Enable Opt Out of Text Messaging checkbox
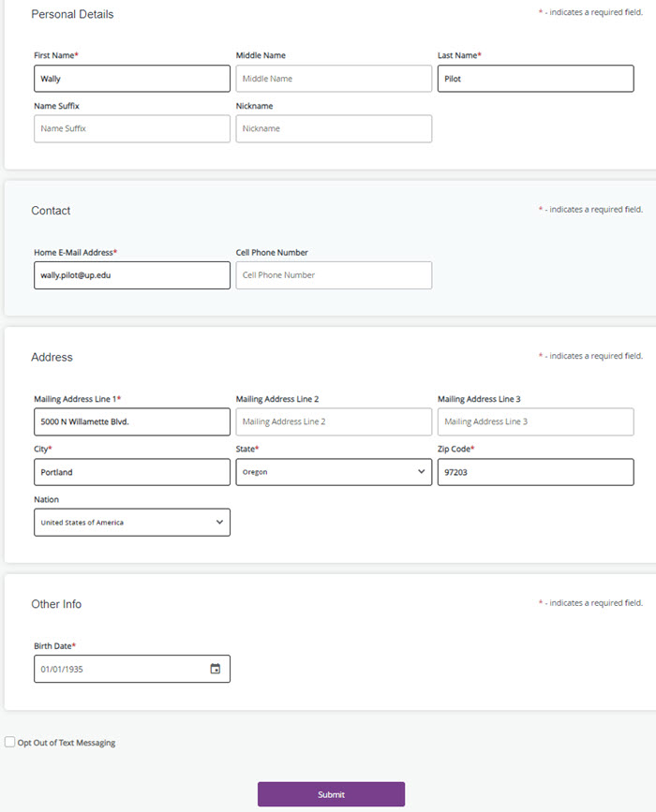The height and width of the screenshot is (812, 656). point(10,743)
